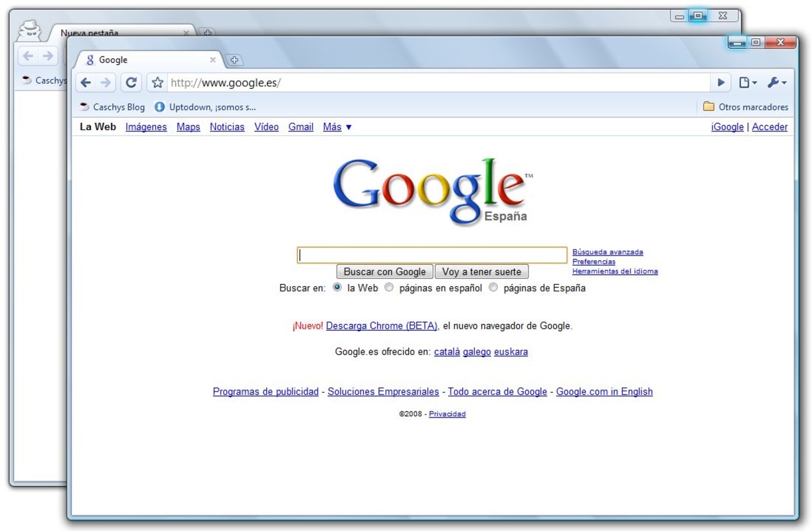This screenshot has width=812, height=531.
Task: Open Imágenes link
Action: (146, 127)
